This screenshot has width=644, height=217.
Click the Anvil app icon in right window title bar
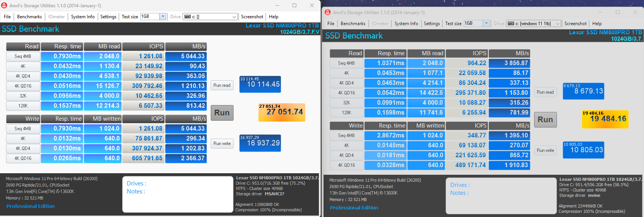coord(328,12)
